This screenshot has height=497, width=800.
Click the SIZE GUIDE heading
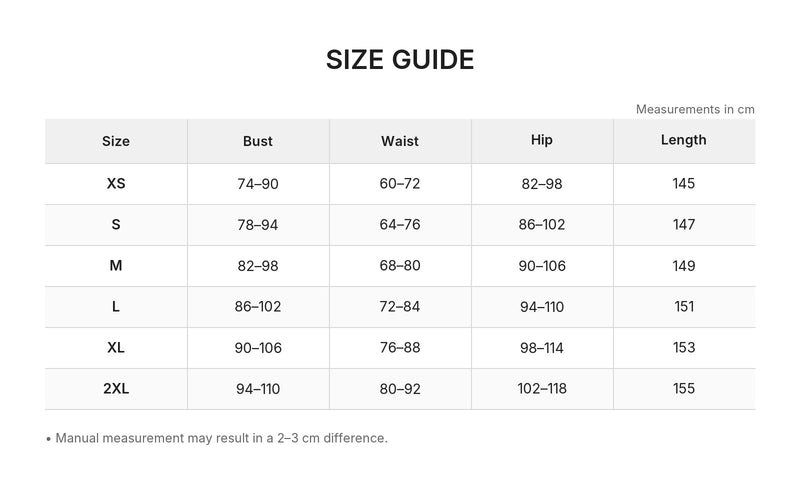pyautogui.click(x=400, y=60)
